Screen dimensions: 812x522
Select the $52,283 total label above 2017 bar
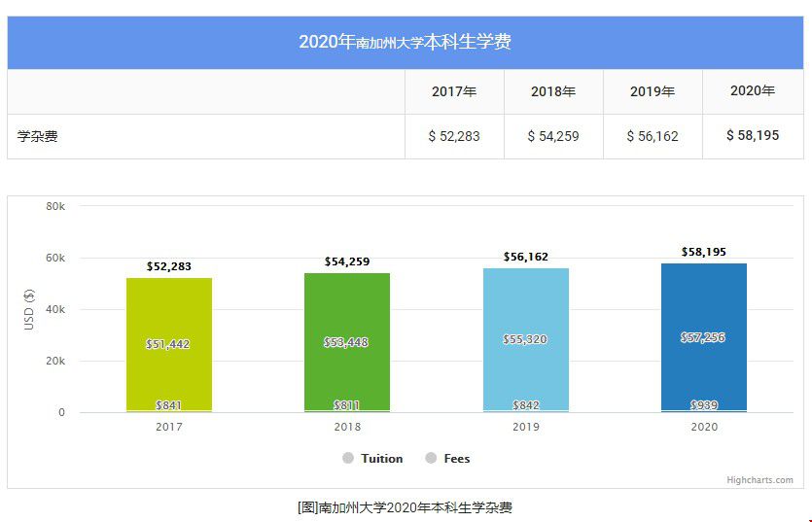pos(169,266)
